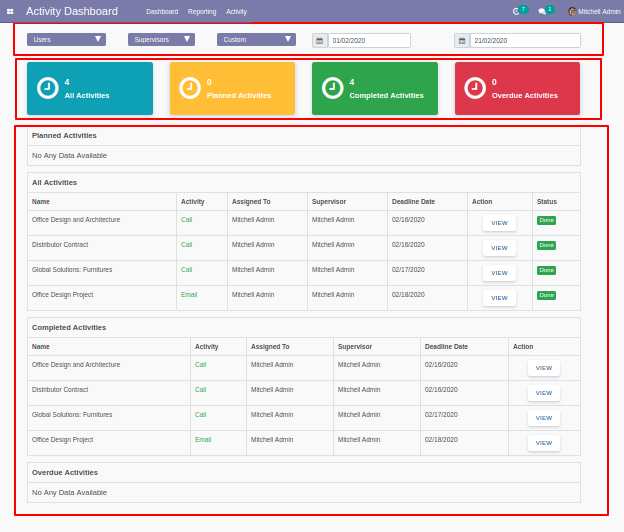Open the apps grid menu icon
624x532 pixels.
[x=10, y=12]
